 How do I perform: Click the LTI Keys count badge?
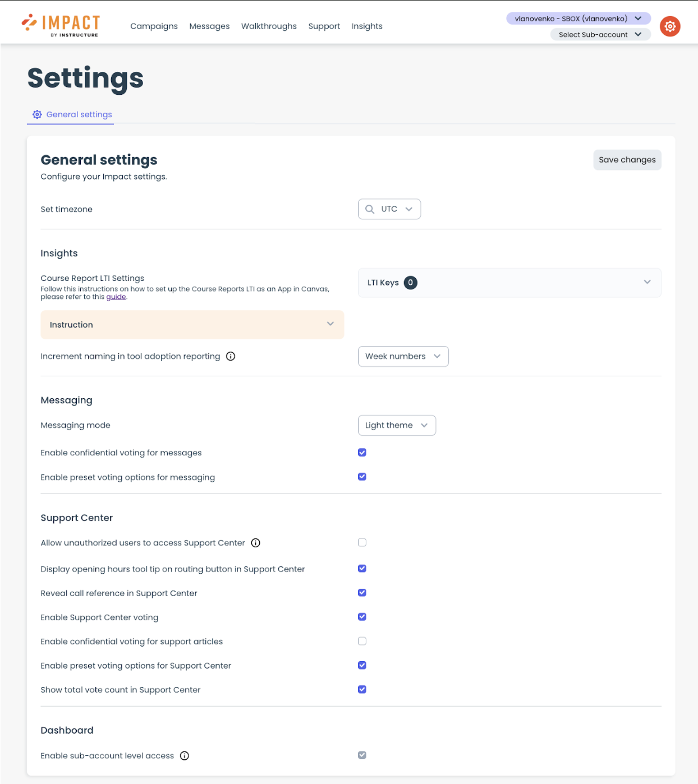410,283
